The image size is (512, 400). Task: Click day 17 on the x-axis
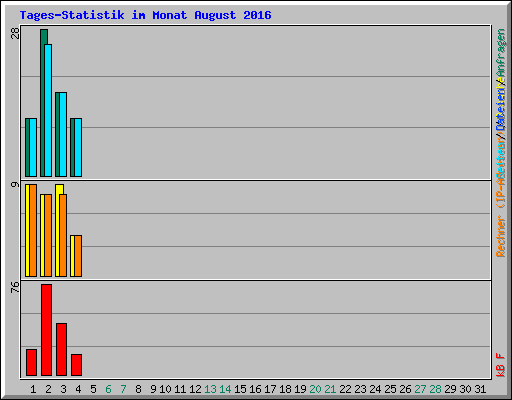[270, 389]
